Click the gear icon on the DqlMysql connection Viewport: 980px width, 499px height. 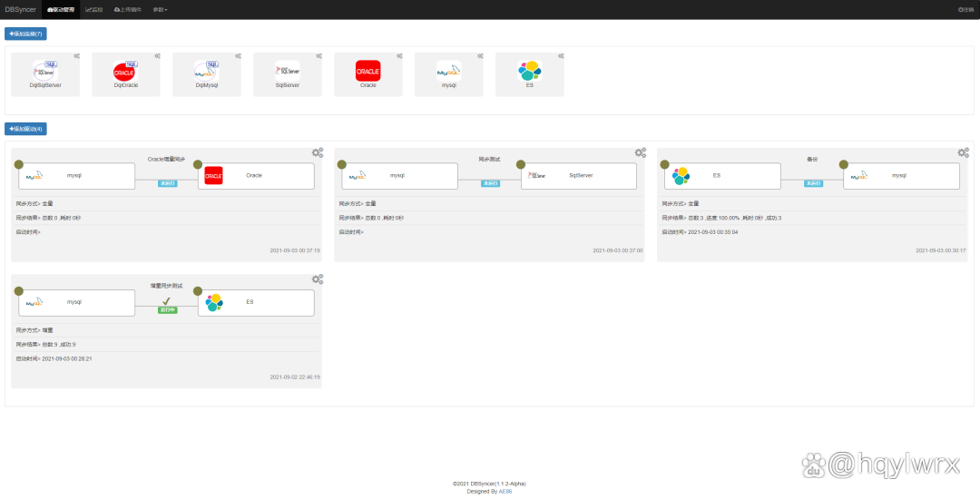(238, 56)
